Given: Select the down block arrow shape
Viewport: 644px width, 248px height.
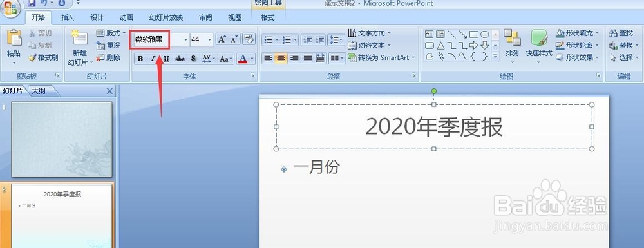Looking at the screenshot, I should 485,45.
